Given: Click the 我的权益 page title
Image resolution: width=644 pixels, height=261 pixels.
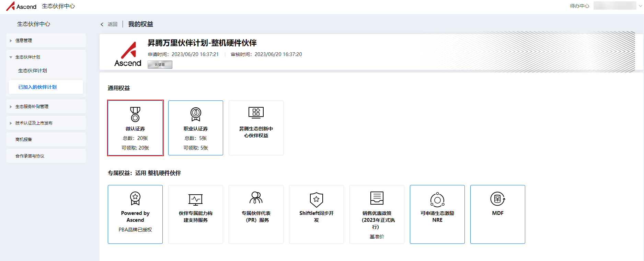Looking at the screenshot, I should [x=141, y=24].
